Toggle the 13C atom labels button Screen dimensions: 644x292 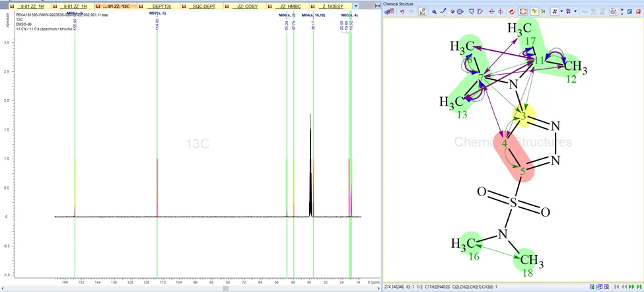tap(534, 11)
